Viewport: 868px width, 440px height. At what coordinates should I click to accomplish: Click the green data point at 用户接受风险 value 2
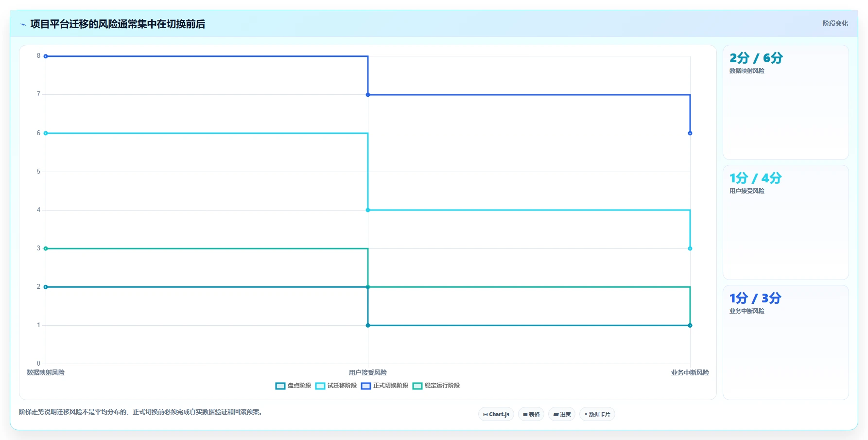click(368, 287)
